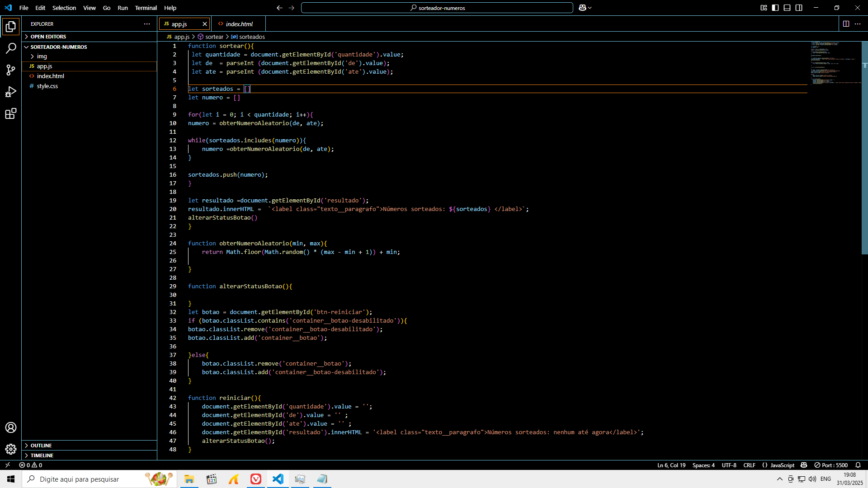Click the editor vertical scrollbar
The image size is (868, 488).
[x=864, y=148]
